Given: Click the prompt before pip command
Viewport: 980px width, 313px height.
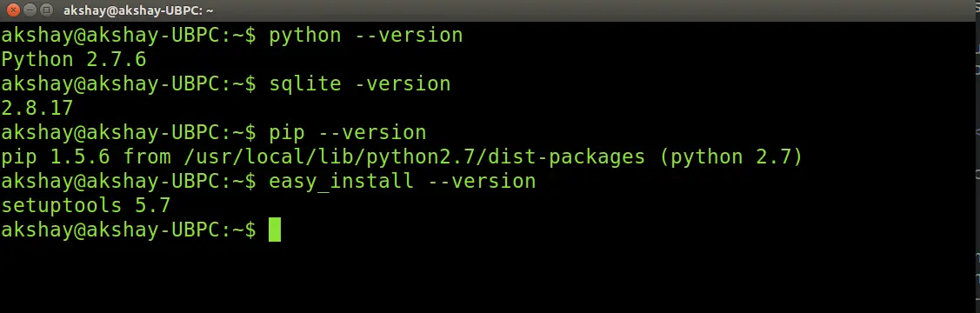Looking at the screenshot, I should (x=129, y=132).
